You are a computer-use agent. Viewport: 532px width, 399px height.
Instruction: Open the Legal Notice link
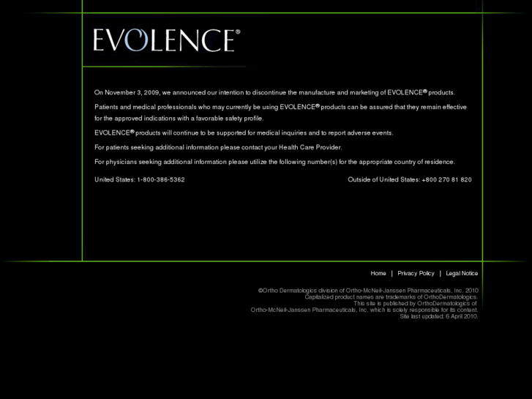click(462, 273)
